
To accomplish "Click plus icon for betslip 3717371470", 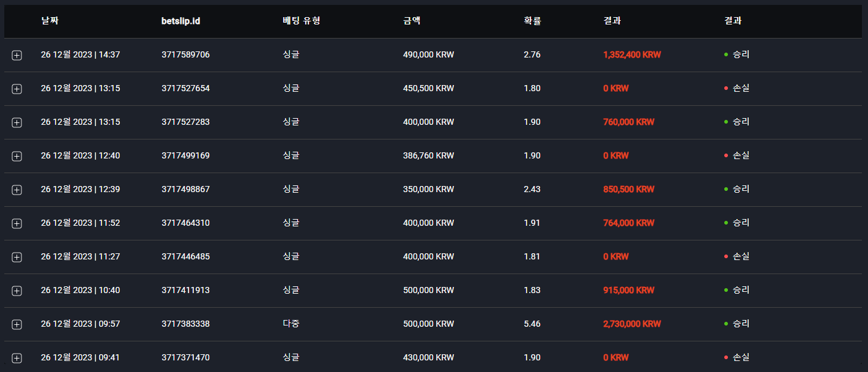I will coord(17,358).
